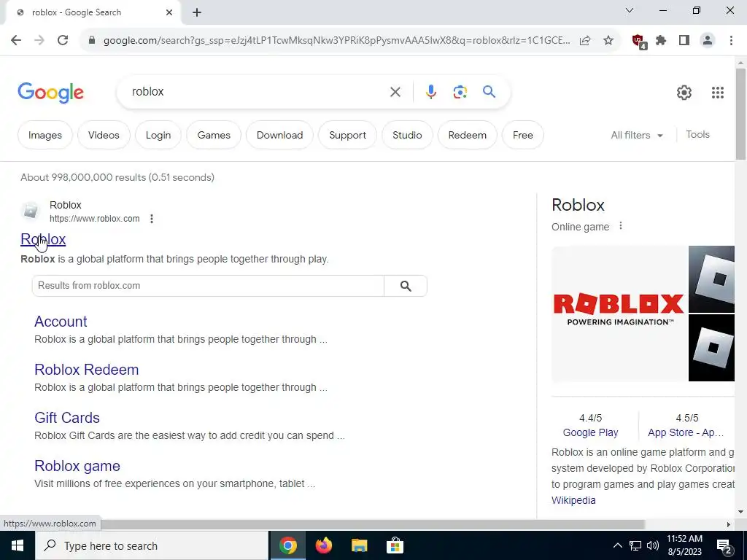Screen dimensions: 747x560
Task: Click the browser forward arrow
Action: click(x=39, y=41)
